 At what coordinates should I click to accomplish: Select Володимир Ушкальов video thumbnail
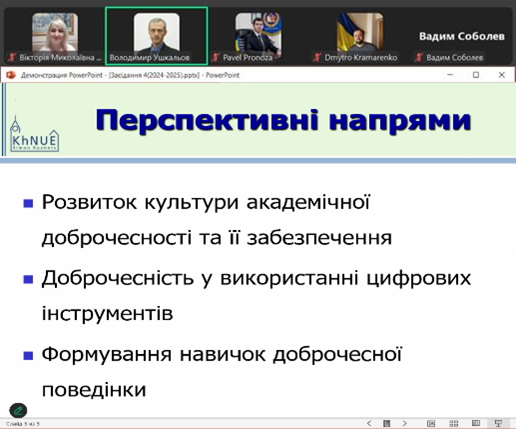pyautogui.click(x=157, y=36)
